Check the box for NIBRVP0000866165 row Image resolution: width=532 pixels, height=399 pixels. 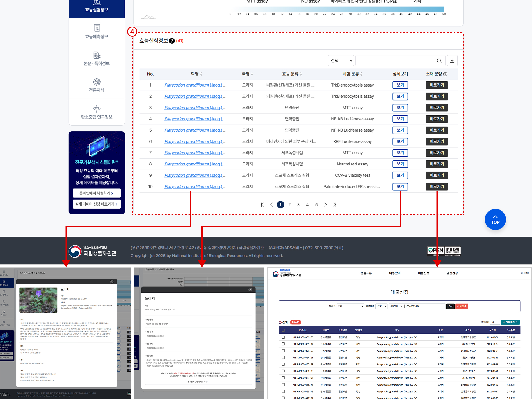pyautogui.click(x=283, y=337)
